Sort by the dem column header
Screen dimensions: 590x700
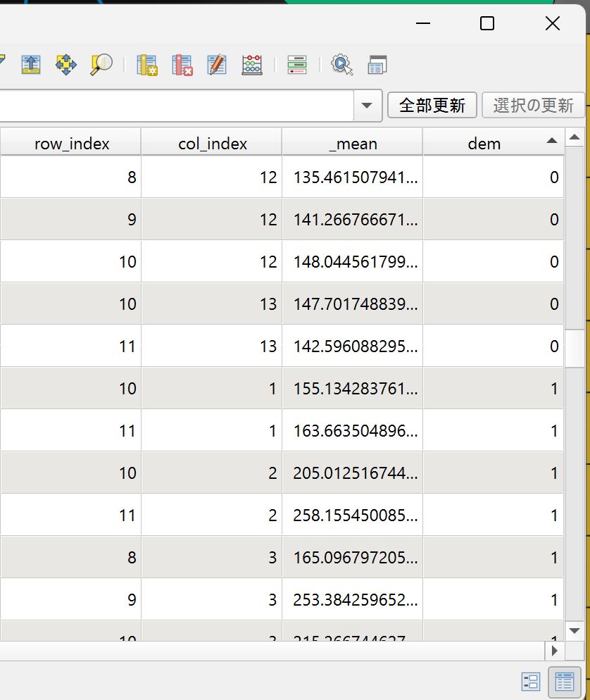tap(493, 144)
